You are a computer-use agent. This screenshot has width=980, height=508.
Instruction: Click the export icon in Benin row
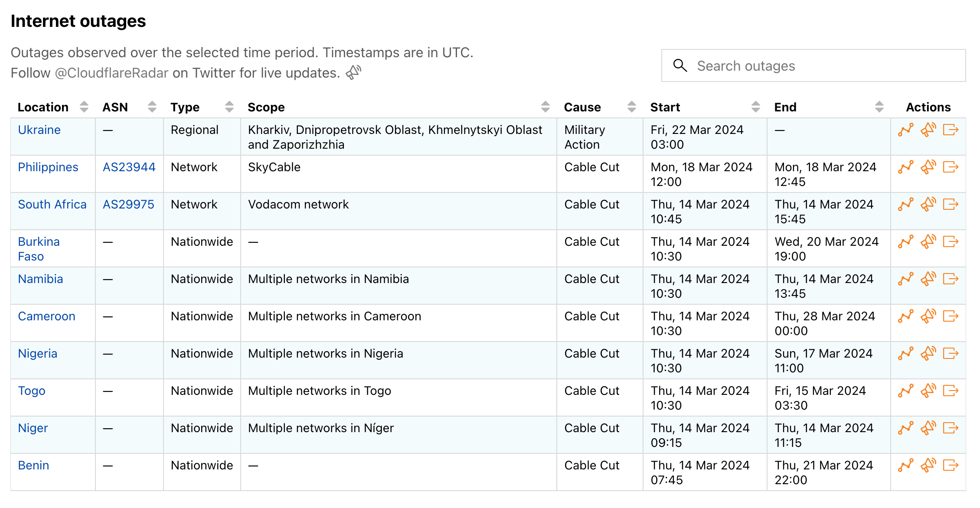coord(951,465)
